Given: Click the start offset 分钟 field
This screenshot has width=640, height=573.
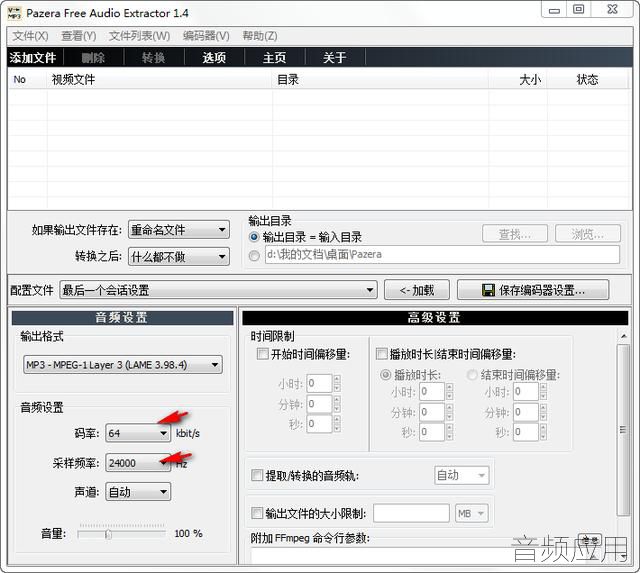Looking at the screenshot, I should 319,404.
